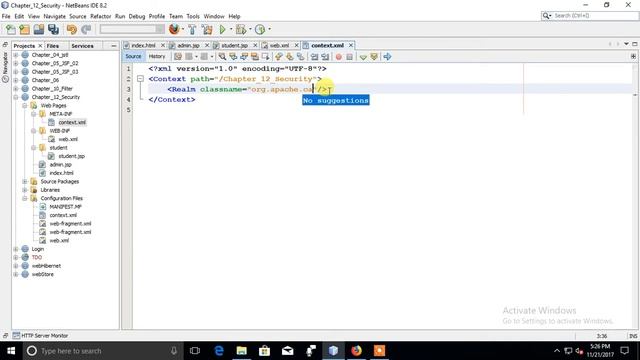
Task: Stop macro recording square icon
Action: pos(349,57)
